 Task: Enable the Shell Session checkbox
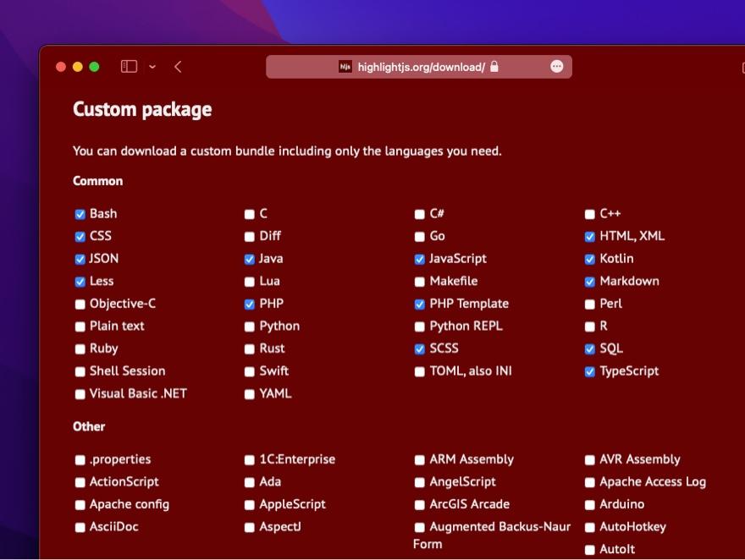pos(80,371)
